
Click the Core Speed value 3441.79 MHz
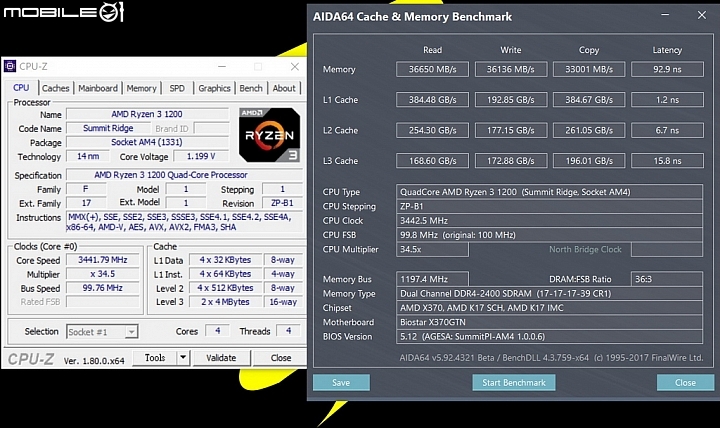click(x=102, y=260)
